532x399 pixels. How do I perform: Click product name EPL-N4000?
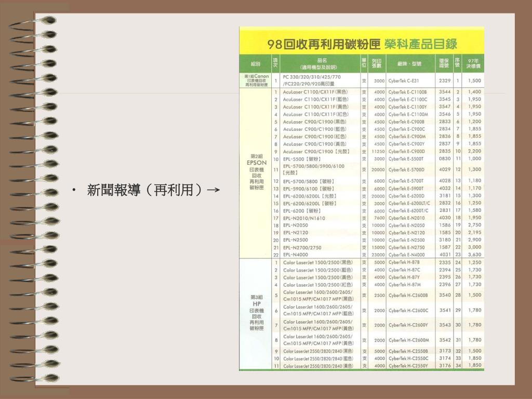coord(296,255)
